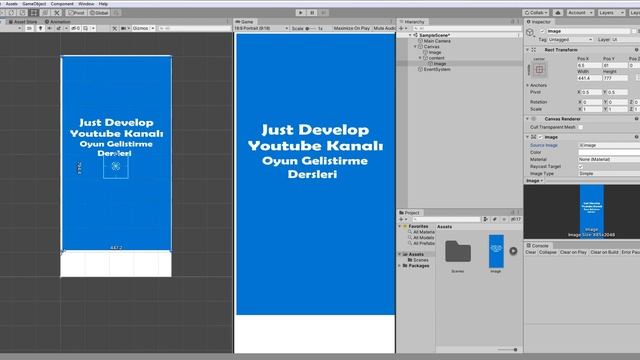Screen dimensions: 640x360
Task: Select the custom editor tools wrench icon
Action: tap(57, 13)
